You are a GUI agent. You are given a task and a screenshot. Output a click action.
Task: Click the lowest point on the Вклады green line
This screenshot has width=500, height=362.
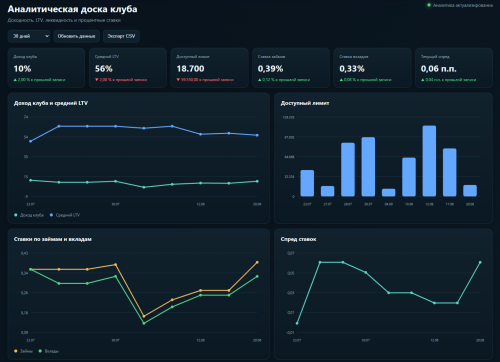pyautogui.click(x=144, y=323)
